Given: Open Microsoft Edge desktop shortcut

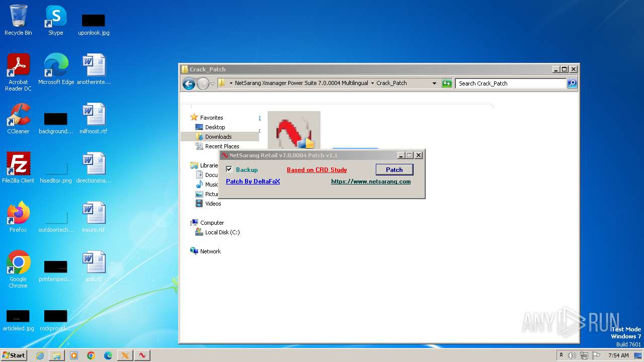Looking at the screenshot, I should coord(56,69).
